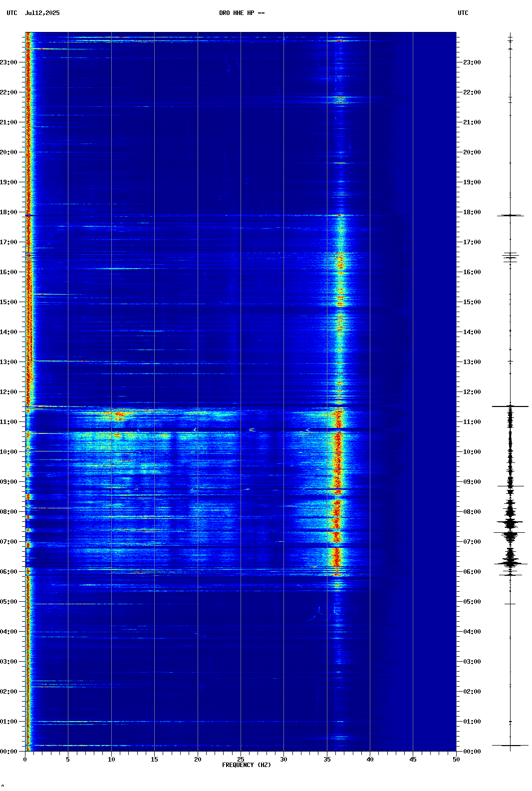Click the left-axis 19:00 time label
The height and width of the screenshot is (791, 532).
click(8, 182)
